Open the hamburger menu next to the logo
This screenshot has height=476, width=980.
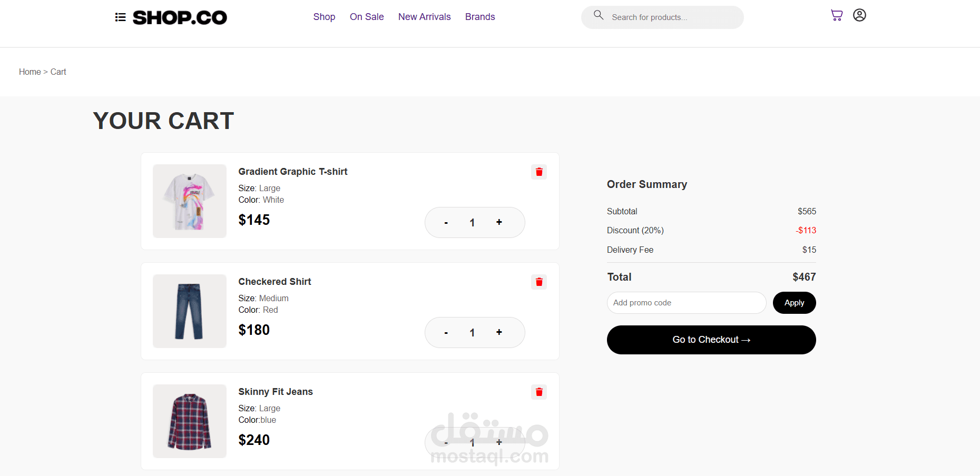tap(120, 17)
